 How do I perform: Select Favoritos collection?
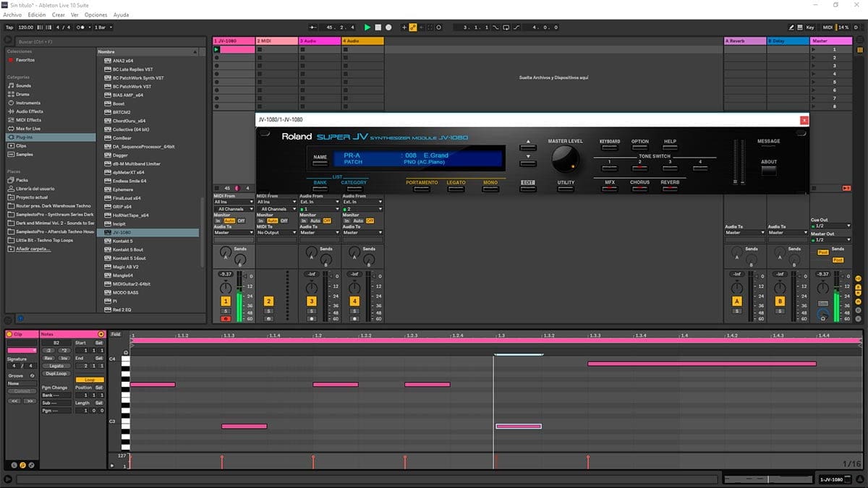point(25,60)
